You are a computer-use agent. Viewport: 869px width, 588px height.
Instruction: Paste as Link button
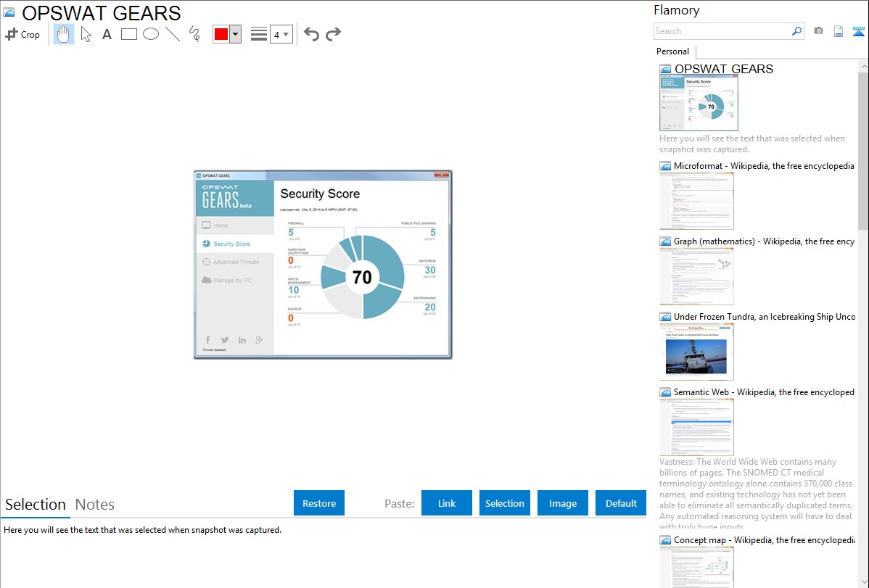click(x=447, y=503)
